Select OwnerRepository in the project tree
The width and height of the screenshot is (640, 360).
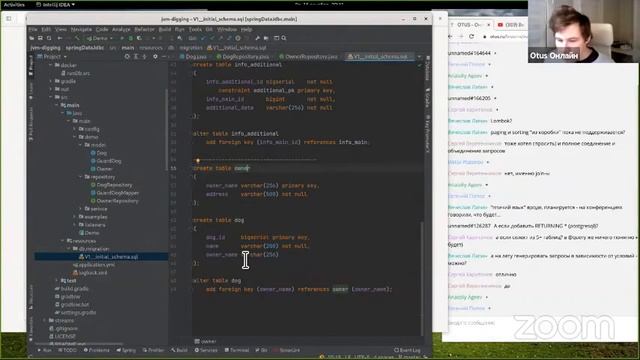115,201
